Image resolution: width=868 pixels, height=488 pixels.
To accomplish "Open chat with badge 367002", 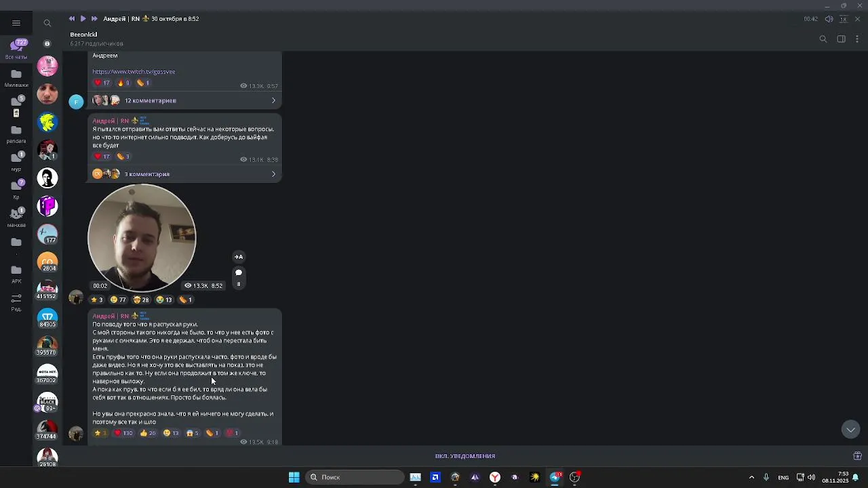I will coord(47,374).
